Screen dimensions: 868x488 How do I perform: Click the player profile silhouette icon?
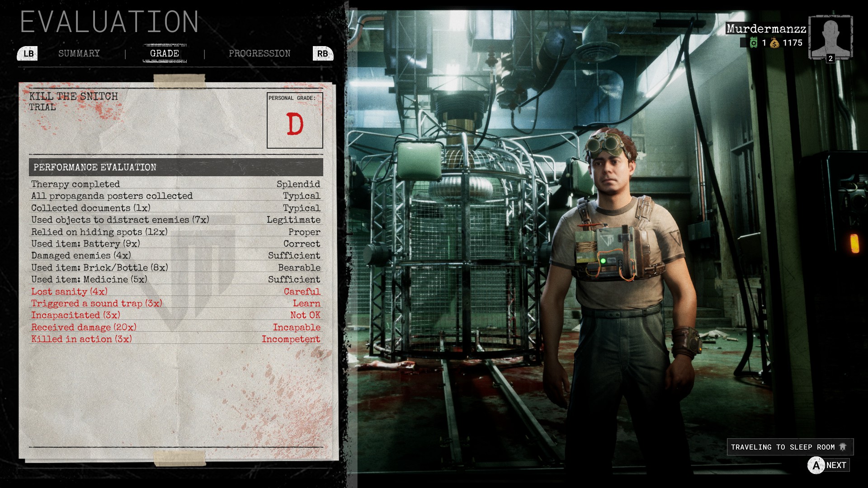[x=836, y=36]
